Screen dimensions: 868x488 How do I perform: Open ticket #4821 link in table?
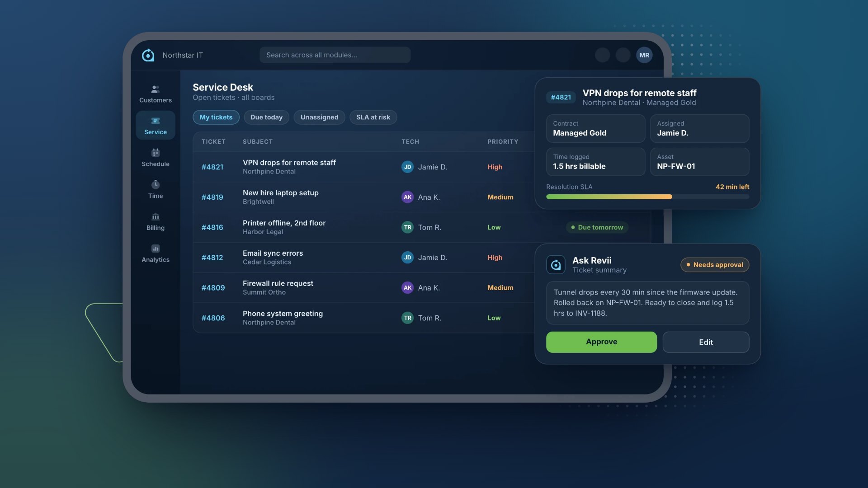212,167
